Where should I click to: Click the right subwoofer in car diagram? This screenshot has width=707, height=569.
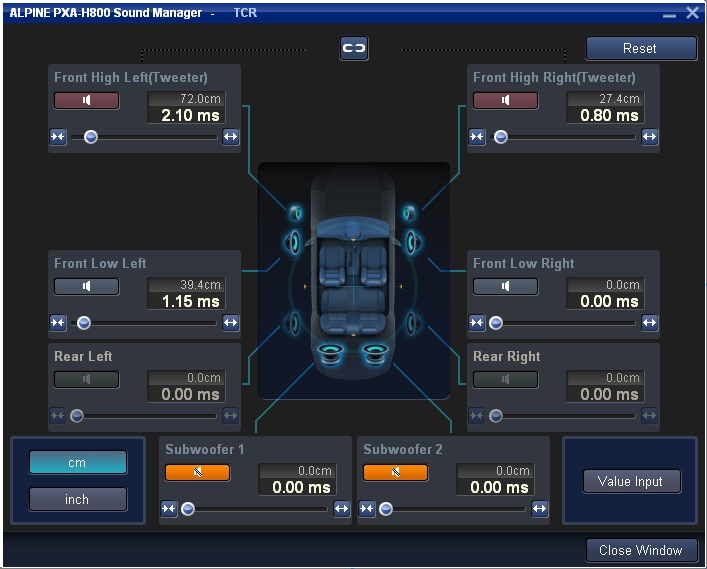[375, 353]
